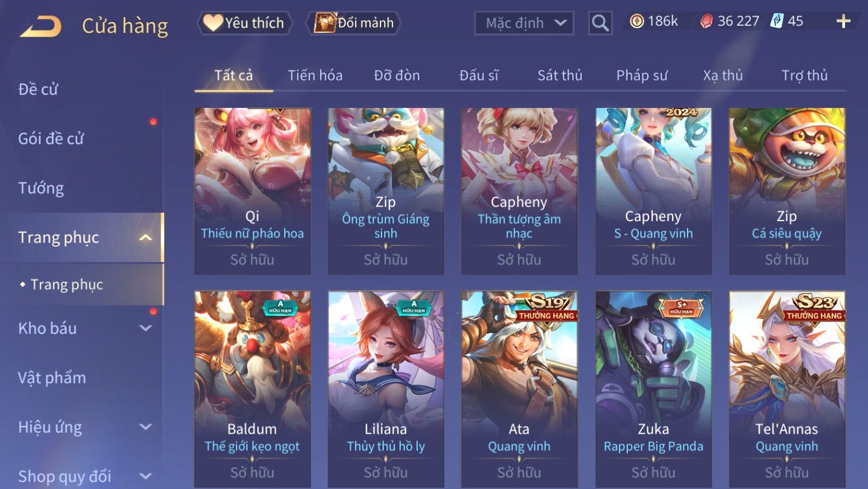
Task: Open the search magnifier icon
Action: [600, 23]
